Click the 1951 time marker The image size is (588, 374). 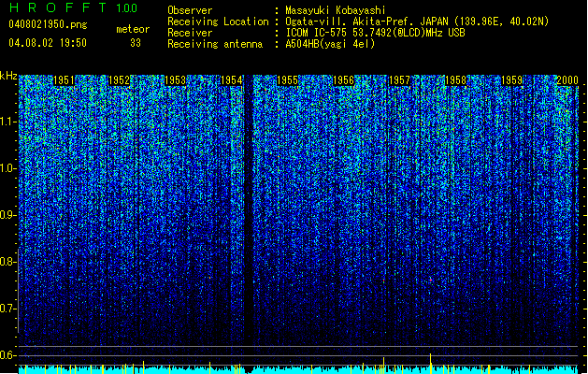click(x=64, y=80)
